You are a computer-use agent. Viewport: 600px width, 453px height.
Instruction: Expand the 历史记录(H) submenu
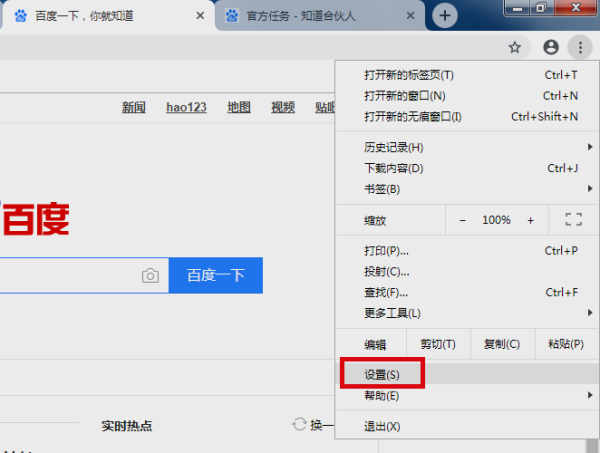pyautogui.click(x=467, y=147)
